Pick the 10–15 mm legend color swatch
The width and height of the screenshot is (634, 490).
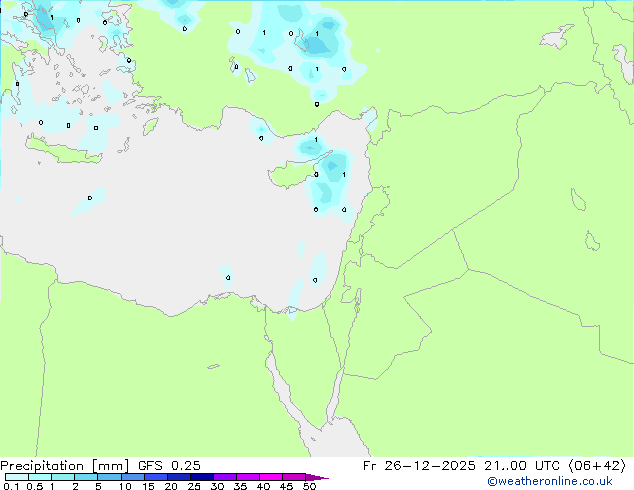[133, 477]
